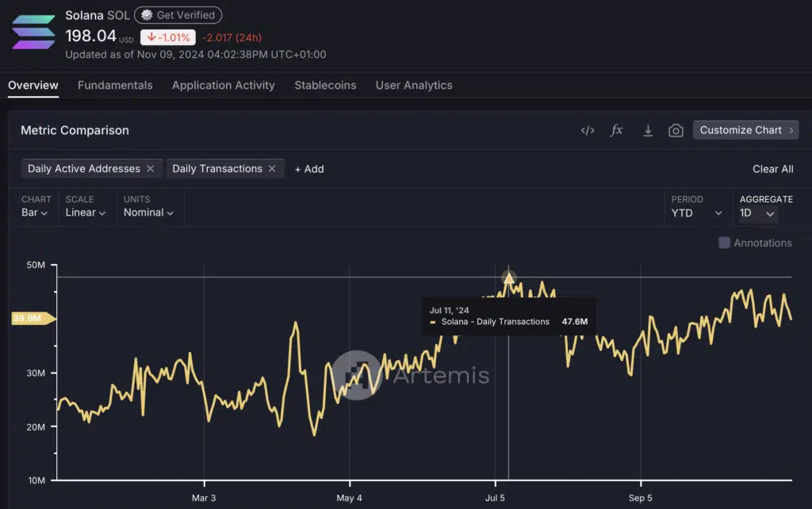Click the 47.6M tooltip value
The image size is (812, 509).
[574, 322]
